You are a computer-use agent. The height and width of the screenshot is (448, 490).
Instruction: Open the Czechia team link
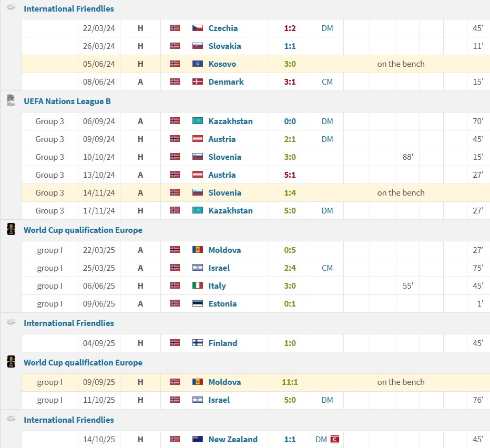click(x=223, y=28)
